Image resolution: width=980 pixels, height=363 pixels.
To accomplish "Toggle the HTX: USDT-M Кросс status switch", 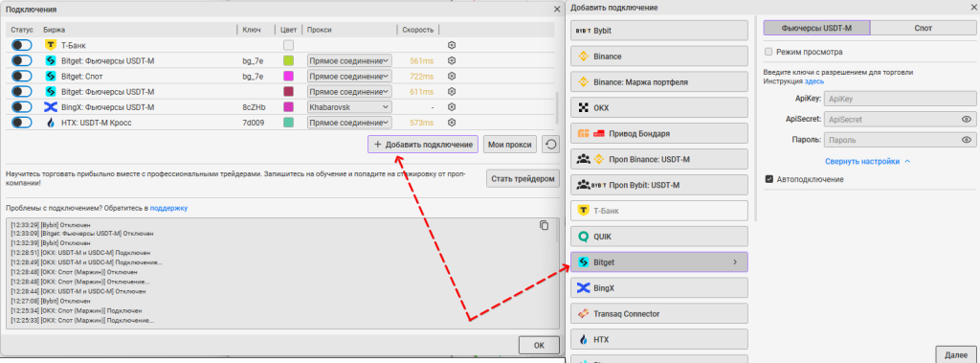I will point(22,123).
